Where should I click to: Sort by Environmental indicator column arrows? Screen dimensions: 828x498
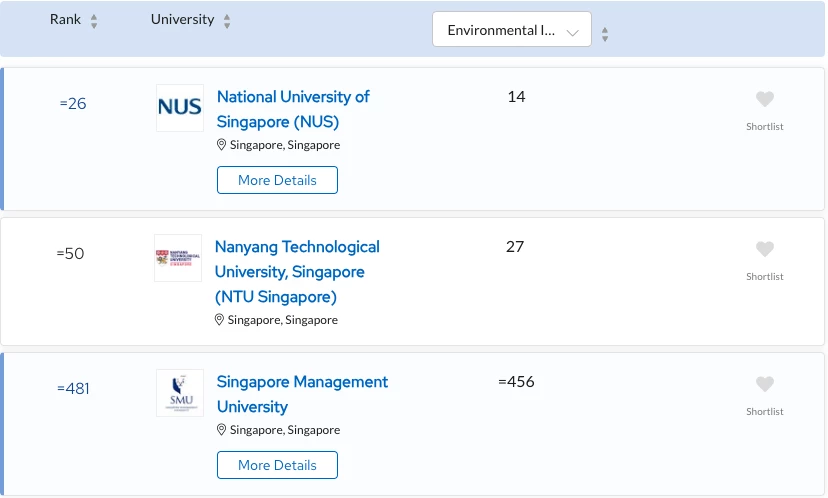(x=605, y=34)
